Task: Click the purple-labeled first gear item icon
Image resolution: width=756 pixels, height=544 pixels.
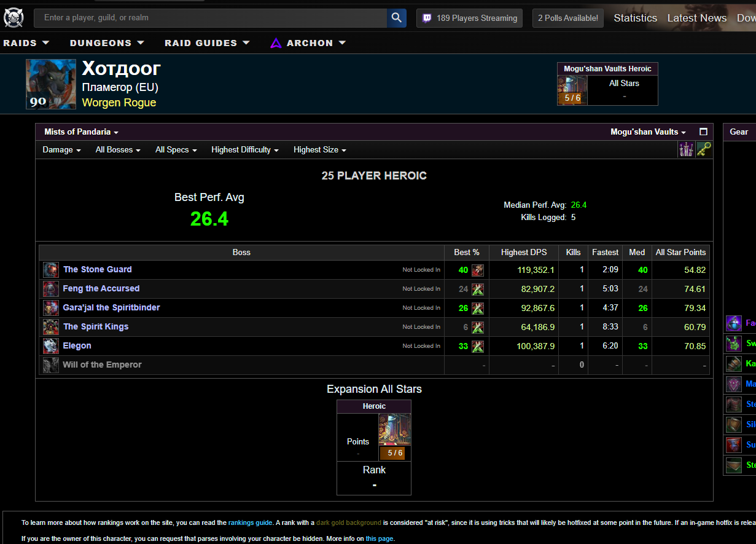Action: pos(734,323)
